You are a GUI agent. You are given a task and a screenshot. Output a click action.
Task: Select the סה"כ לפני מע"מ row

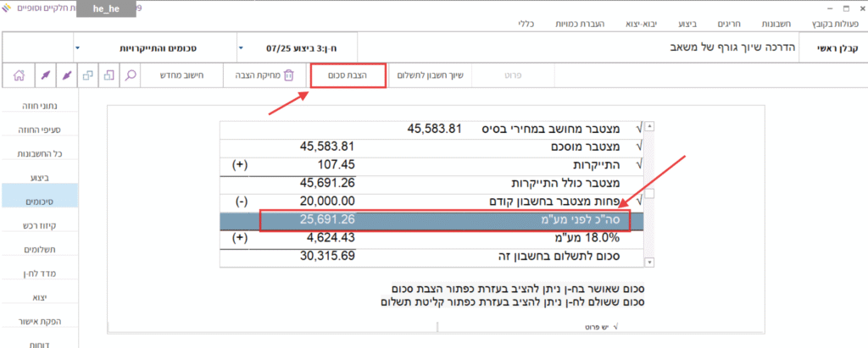tap(449, 220)
